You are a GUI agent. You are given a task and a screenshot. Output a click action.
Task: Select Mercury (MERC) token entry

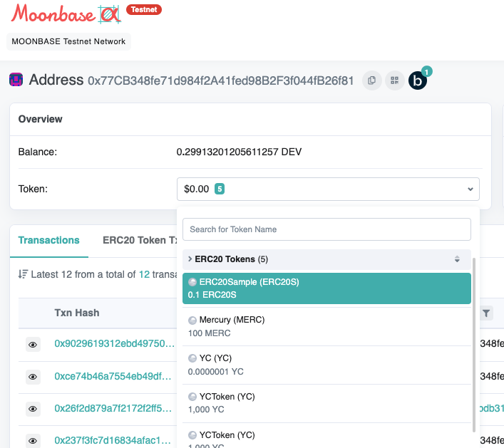(326, 327)
